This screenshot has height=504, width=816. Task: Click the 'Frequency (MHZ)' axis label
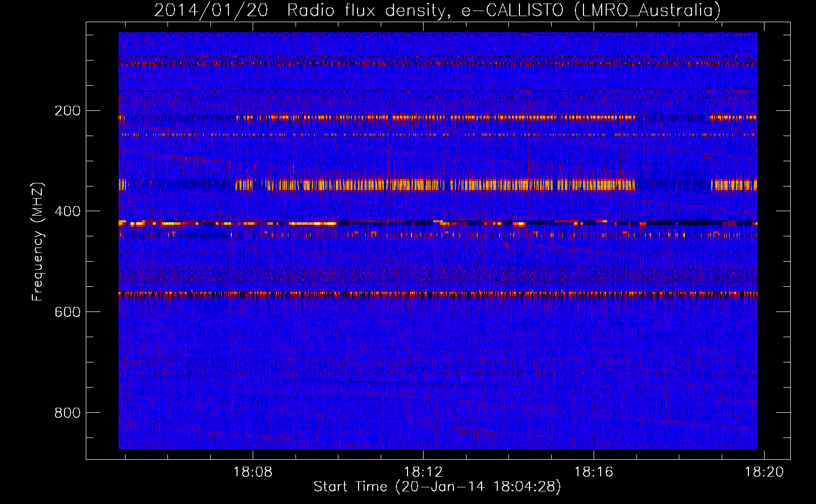point(38,241)
